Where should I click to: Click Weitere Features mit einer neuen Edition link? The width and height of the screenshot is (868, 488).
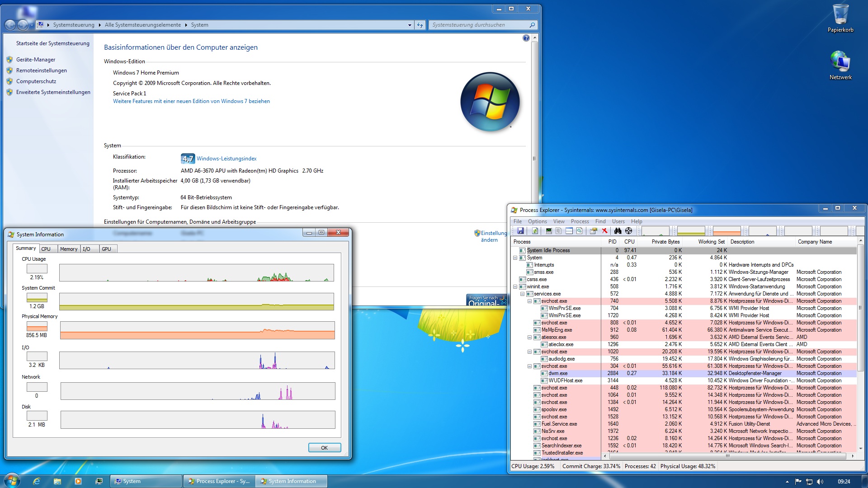point(191,101)
